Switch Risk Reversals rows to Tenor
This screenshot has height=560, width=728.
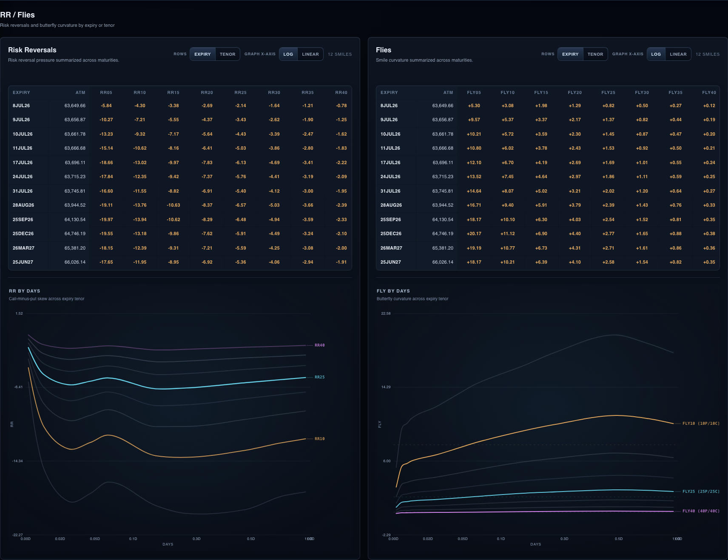point(227,54)
